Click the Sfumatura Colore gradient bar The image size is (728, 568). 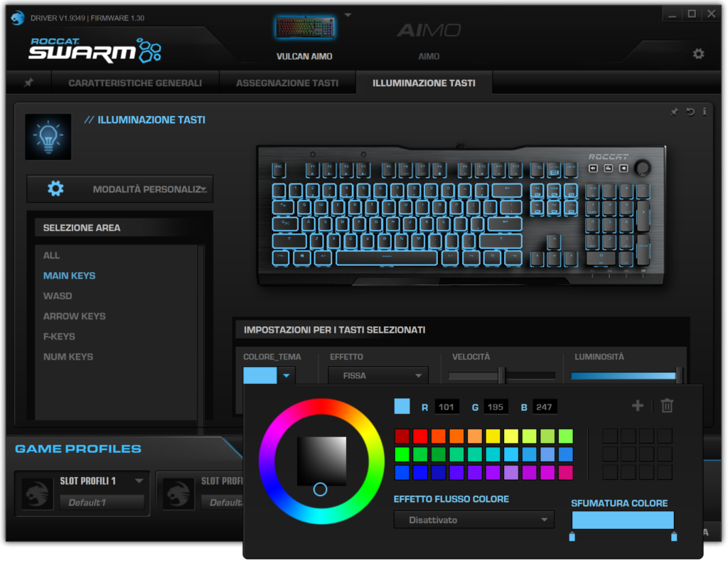tap(623, 520)
